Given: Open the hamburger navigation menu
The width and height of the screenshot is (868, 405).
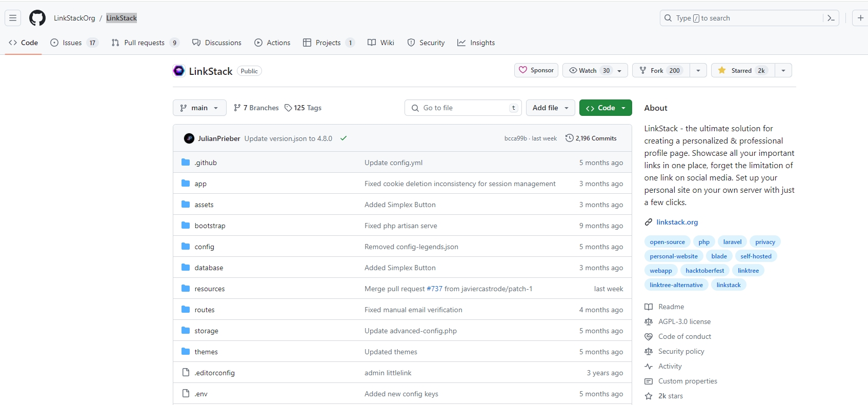Looking at the screenshot, I should point(13,18).
